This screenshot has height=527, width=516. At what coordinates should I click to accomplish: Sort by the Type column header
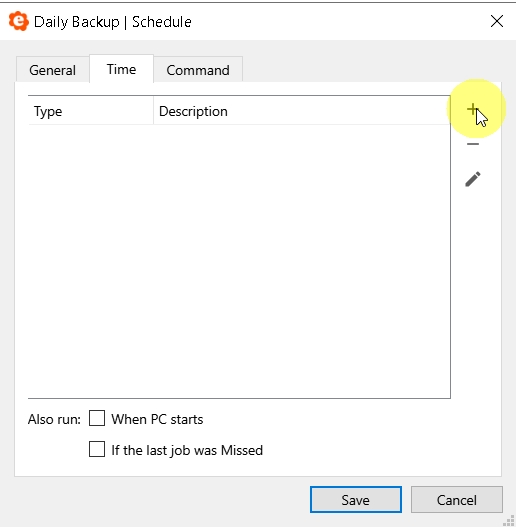coord(90,111)
